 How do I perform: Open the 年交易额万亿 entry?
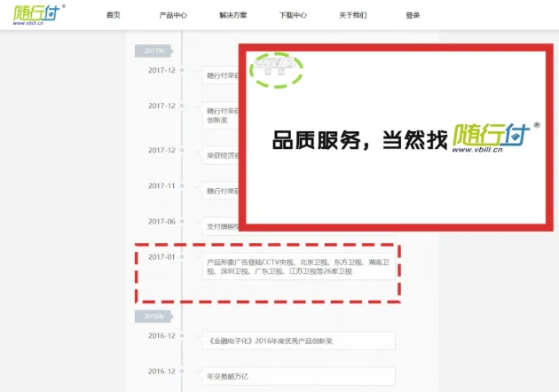pyautogui.click(x=299, y=376)
